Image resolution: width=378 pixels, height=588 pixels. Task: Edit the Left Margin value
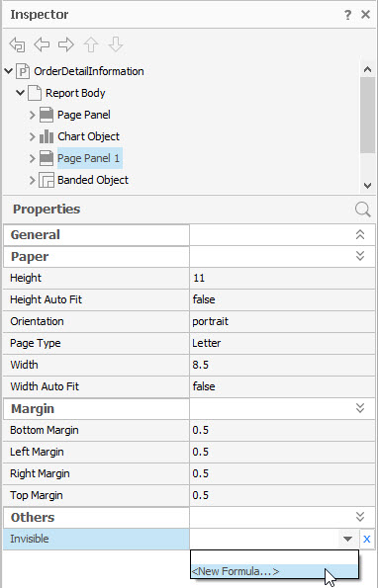[x=282, y=452]
